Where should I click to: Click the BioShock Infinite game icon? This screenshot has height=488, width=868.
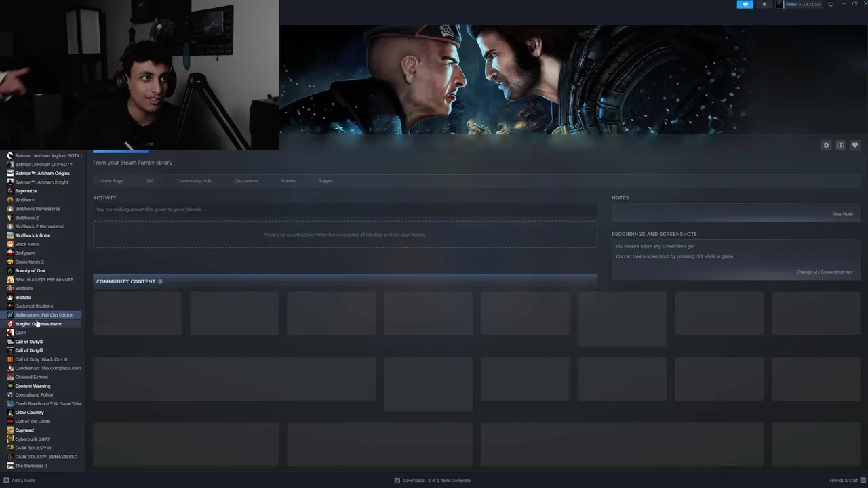click(10, 235)
